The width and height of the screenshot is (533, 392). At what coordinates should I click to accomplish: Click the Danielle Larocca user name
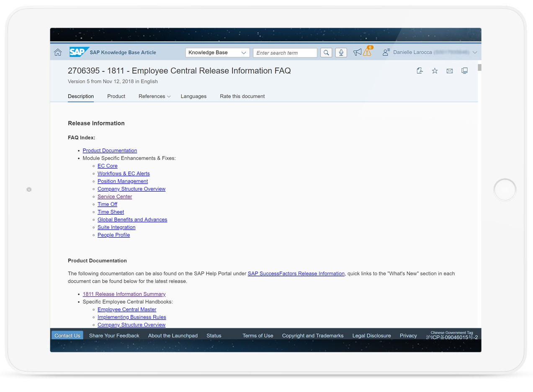tap(412, 52)
